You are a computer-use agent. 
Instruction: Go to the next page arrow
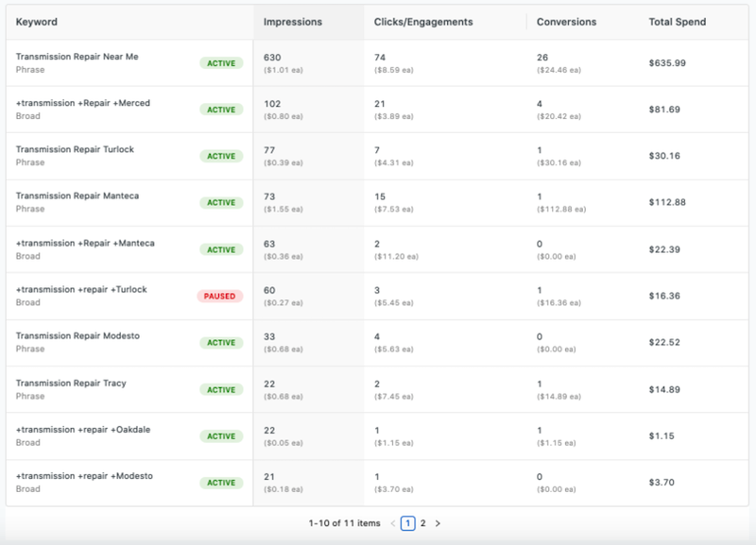[438, 522]
